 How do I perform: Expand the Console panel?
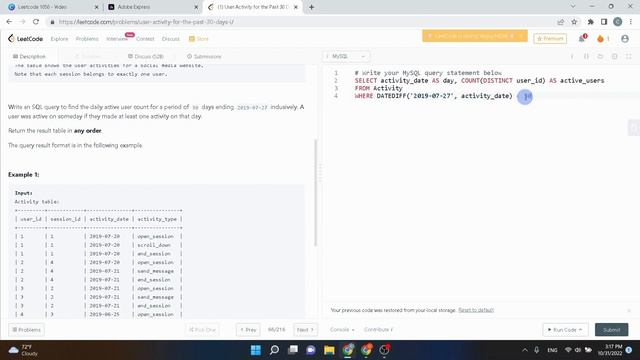342,329
